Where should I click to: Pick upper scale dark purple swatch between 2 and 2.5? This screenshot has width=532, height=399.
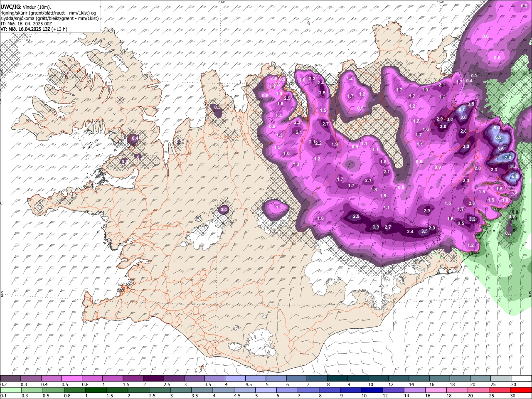153,378
